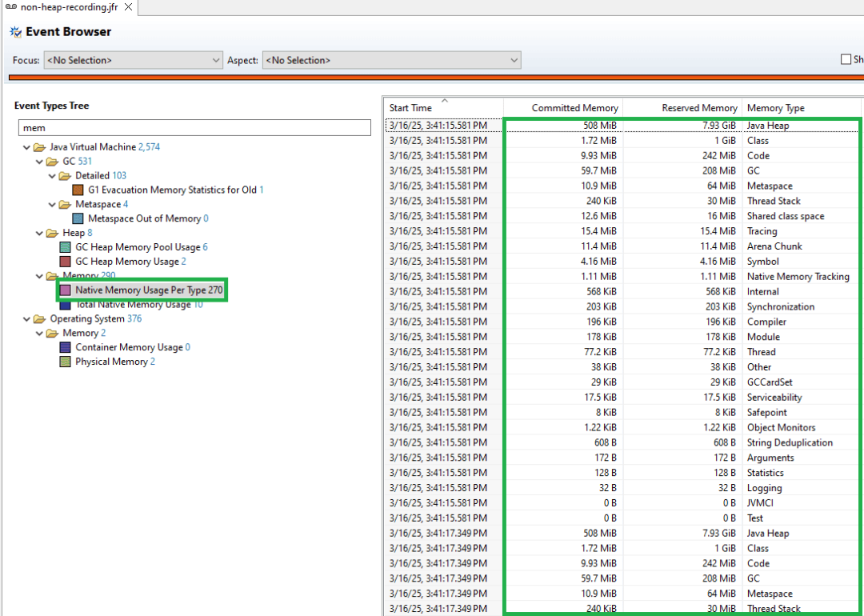Click the Java Virtual Machine folder icon
Screen dimensions: 864x616
pyautogui.click(x=39, y=147)
